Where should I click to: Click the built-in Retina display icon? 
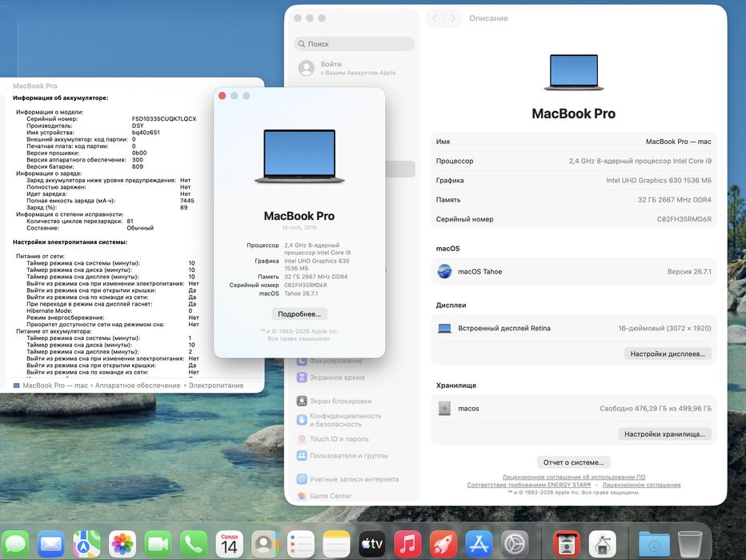point(444,328)
